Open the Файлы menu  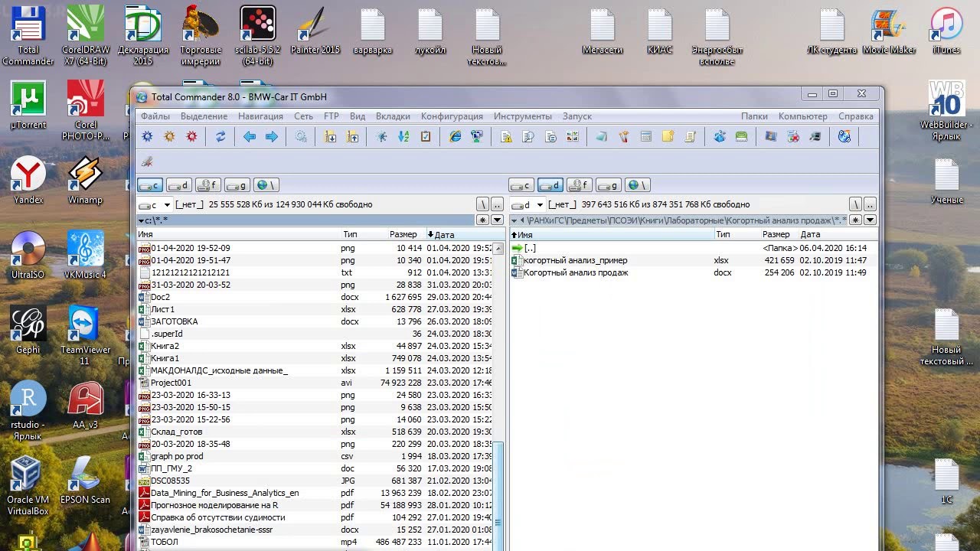155,116
